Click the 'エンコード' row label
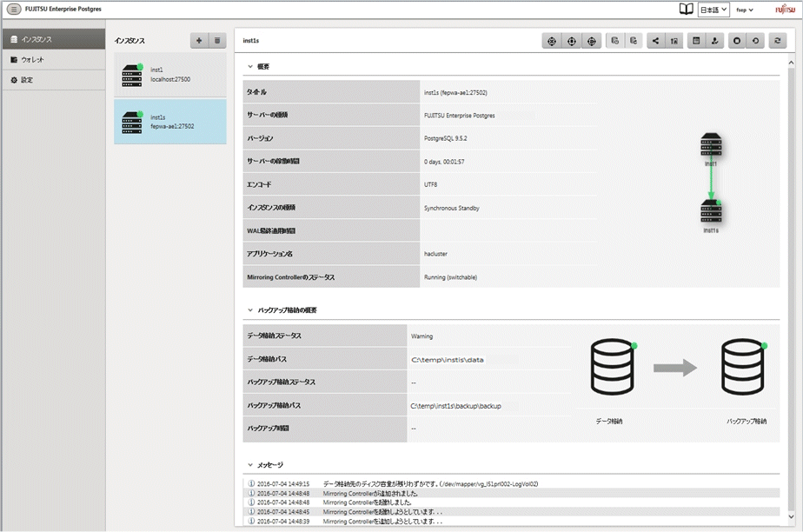Viewport: 803px width, 532px height. (259, 185)
